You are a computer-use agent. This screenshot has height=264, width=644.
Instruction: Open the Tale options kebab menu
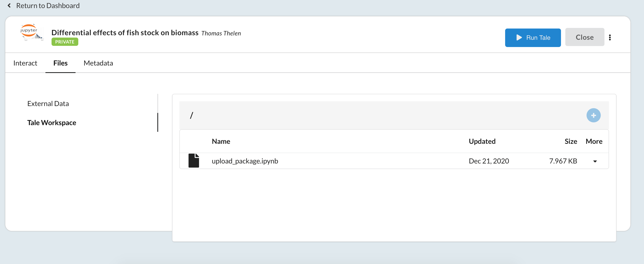(611, 37)
